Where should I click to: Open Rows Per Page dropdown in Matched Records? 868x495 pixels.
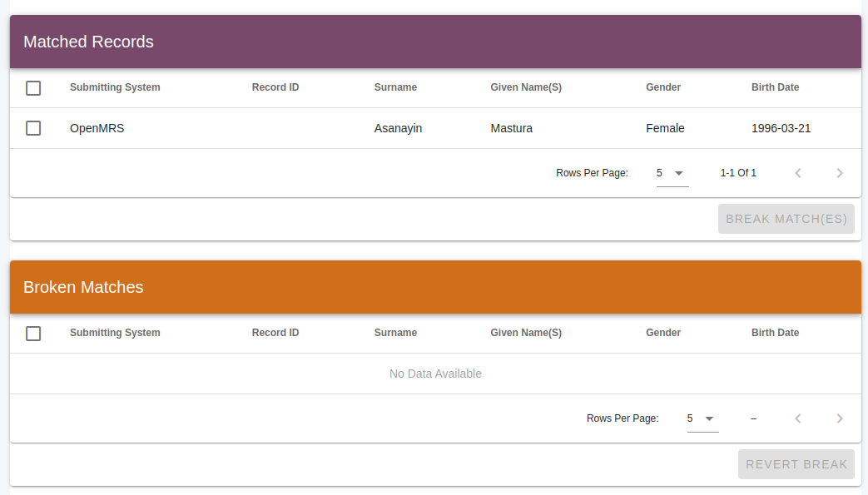[672, 173]
